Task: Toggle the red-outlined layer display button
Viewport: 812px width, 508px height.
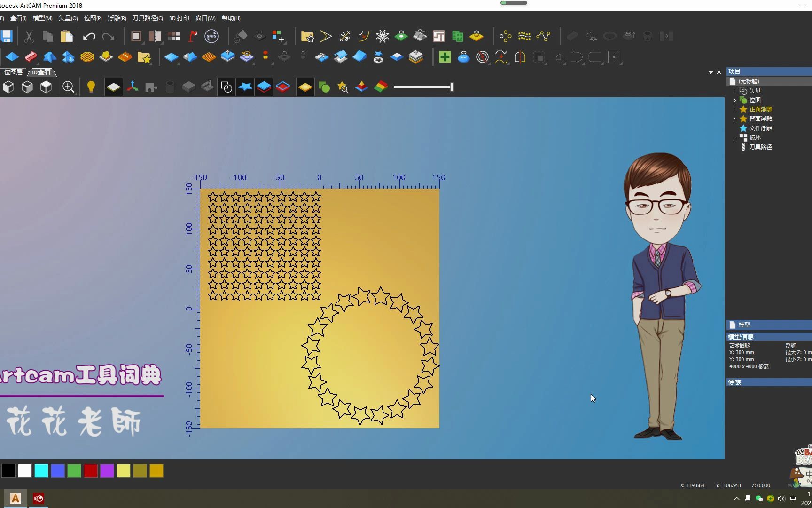Action: tap(283, 87)
